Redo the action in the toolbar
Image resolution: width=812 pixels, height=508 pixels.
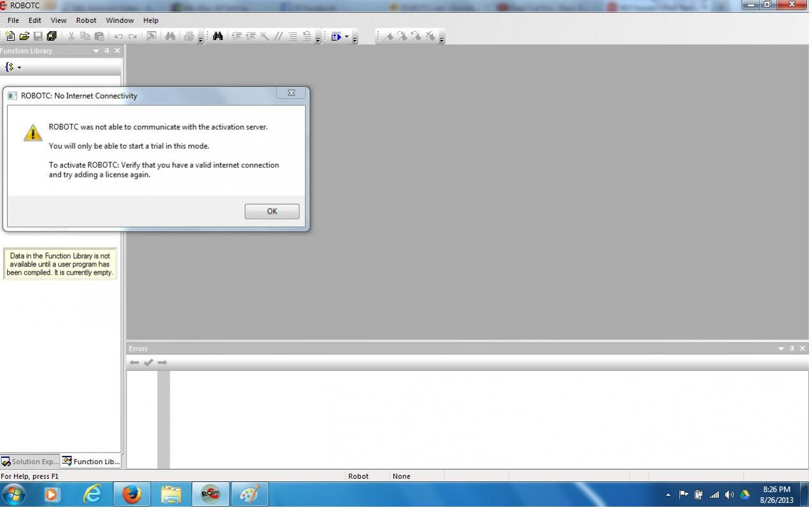point(132,36)
